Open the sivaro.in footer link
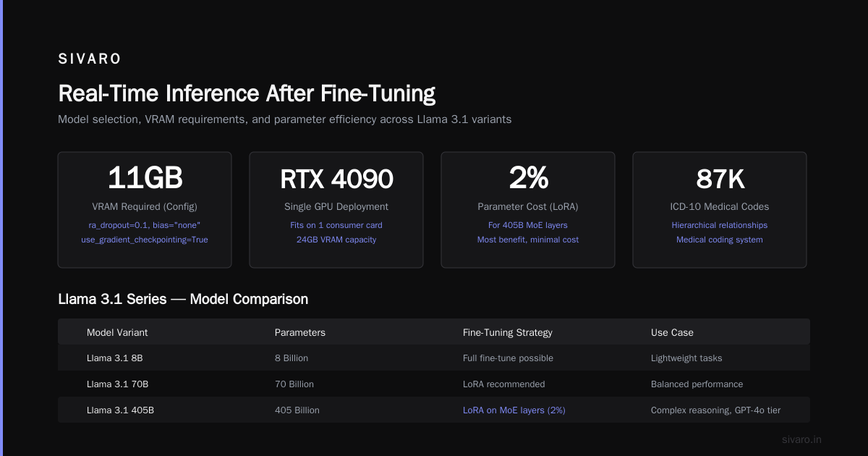This screenshot has height=456, width=868. click(x=802, y=439)
